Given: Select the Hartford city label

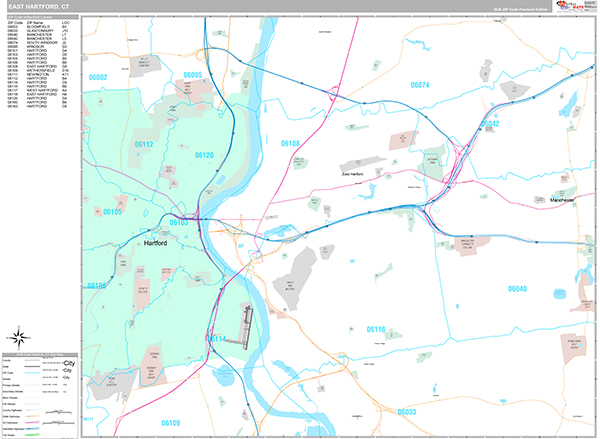Looking at the screenshot, I should tap(155, 242).
